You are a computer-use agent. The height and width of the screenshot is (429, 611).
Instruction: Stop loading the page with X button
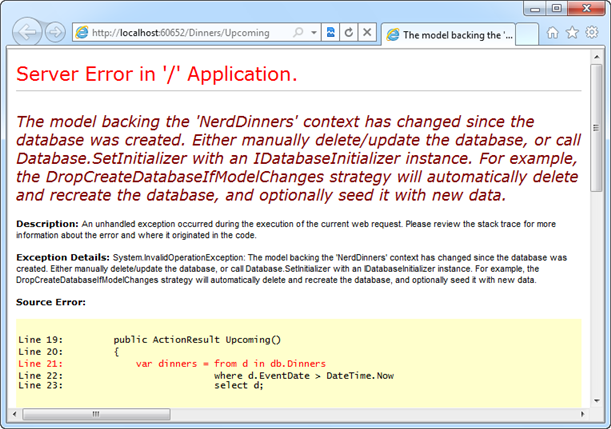(x=367, y=32)
